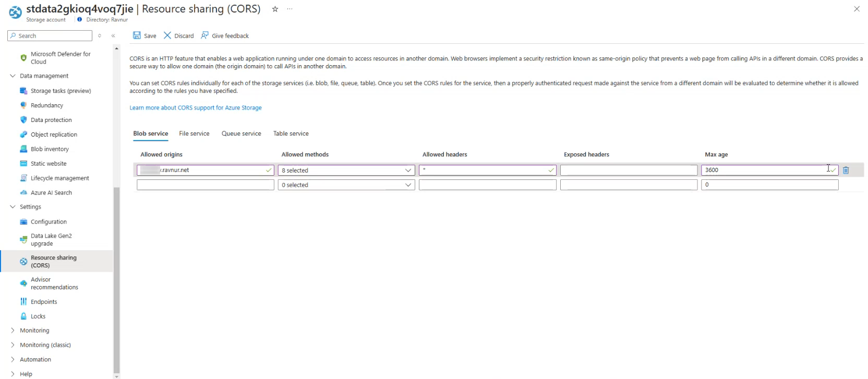Open the '0 selected' allowed methods dropdown
The image size is (868, 379).
point(346,185)
